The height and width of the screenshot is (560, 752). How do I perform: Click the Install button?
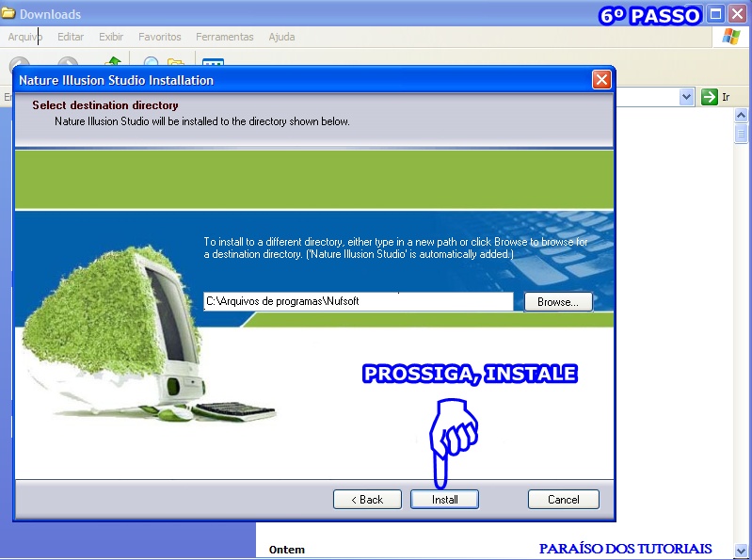pos(444,500)
